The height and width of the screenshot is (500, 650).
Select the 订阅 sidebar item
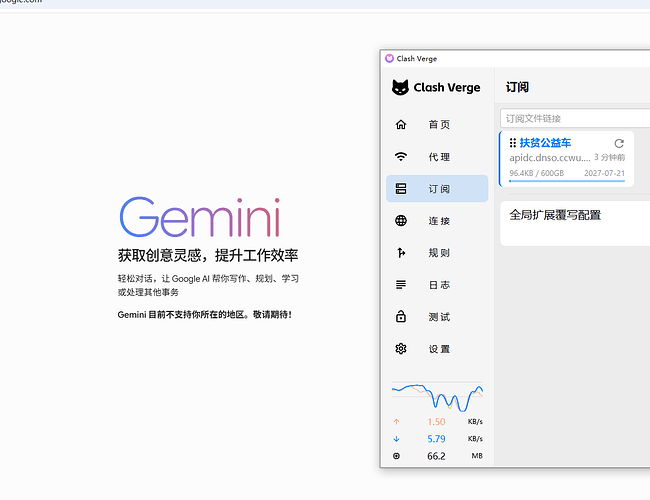[x=437, y=189]
